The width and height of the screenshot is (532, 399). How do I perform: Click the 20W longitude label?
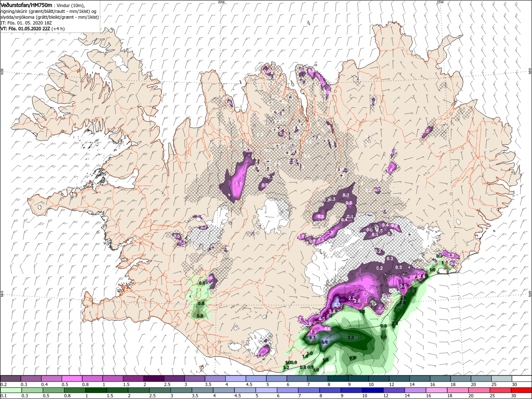221,2
